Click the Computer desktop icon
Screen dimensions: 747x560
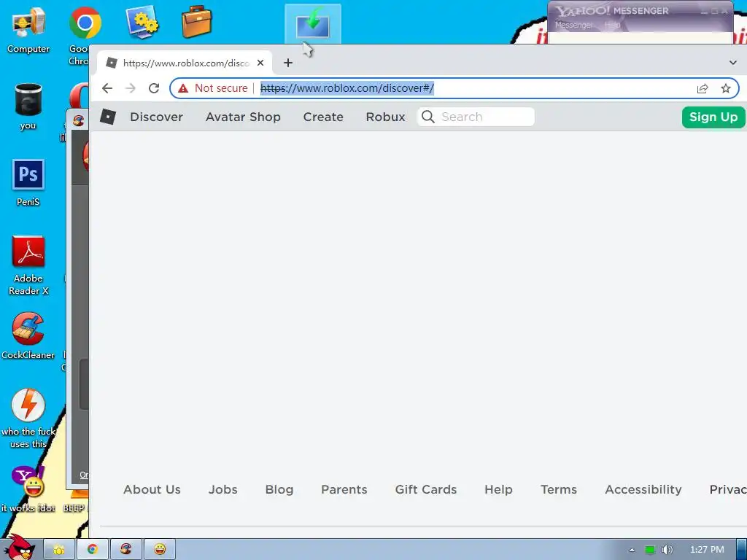tap(28, 29)
